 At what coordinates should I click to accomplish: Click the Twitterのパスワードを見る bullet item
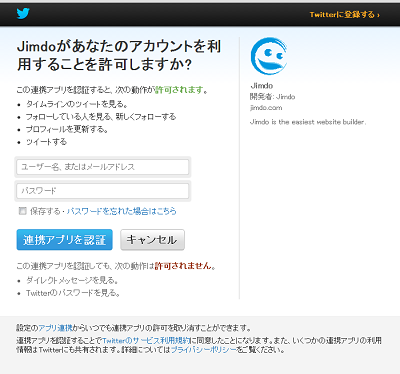pos(73,293)
